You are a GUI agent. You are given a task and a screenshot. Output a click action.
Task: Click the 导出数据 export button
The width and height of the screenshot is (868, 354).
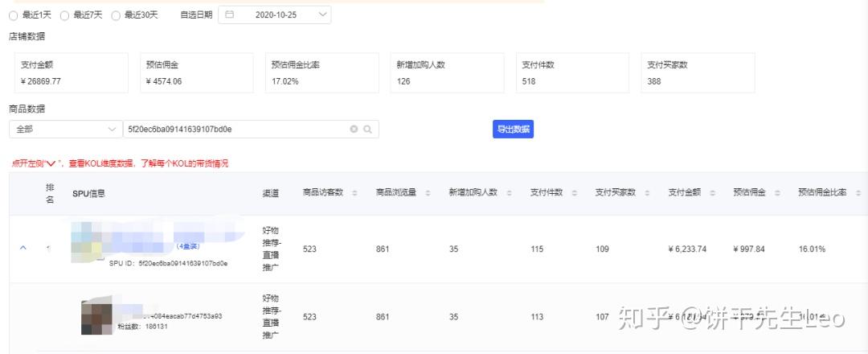[513, 129]
